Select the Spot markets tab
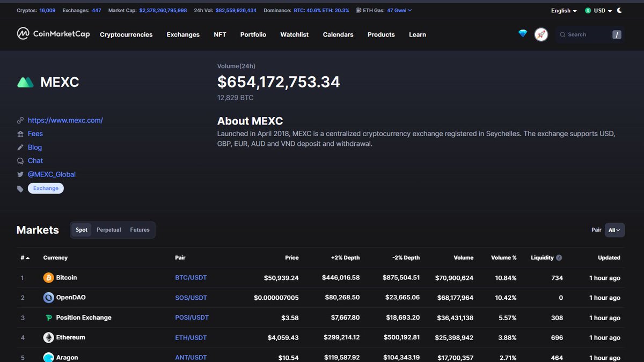The image size is (644, 362). point(82,230)
